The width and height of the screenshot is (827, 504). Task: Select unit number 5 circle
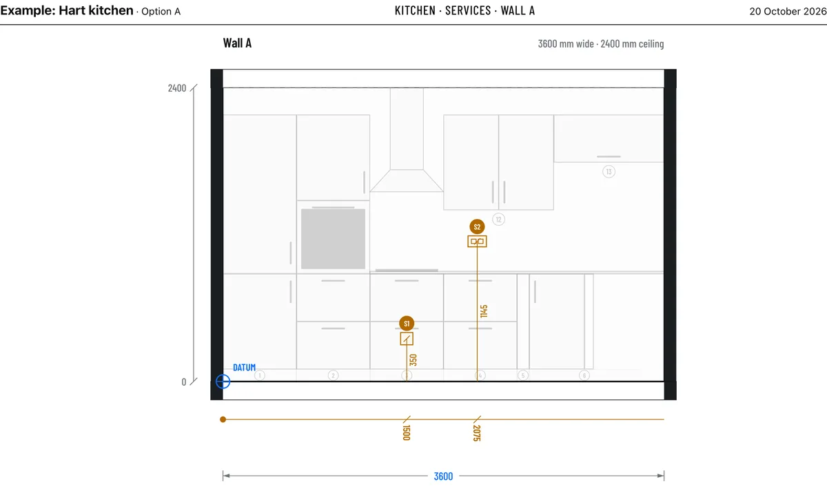click(522, 375)
